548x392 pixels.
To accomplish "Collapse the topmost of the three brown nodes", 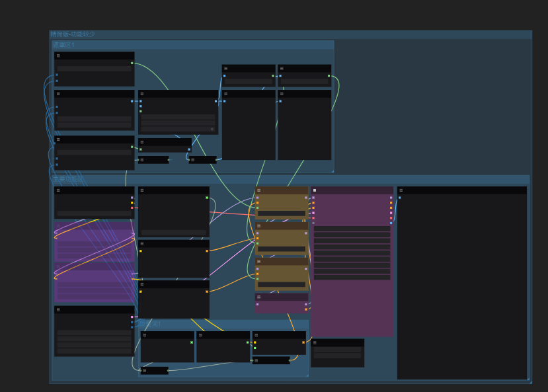I will (258, 190).
